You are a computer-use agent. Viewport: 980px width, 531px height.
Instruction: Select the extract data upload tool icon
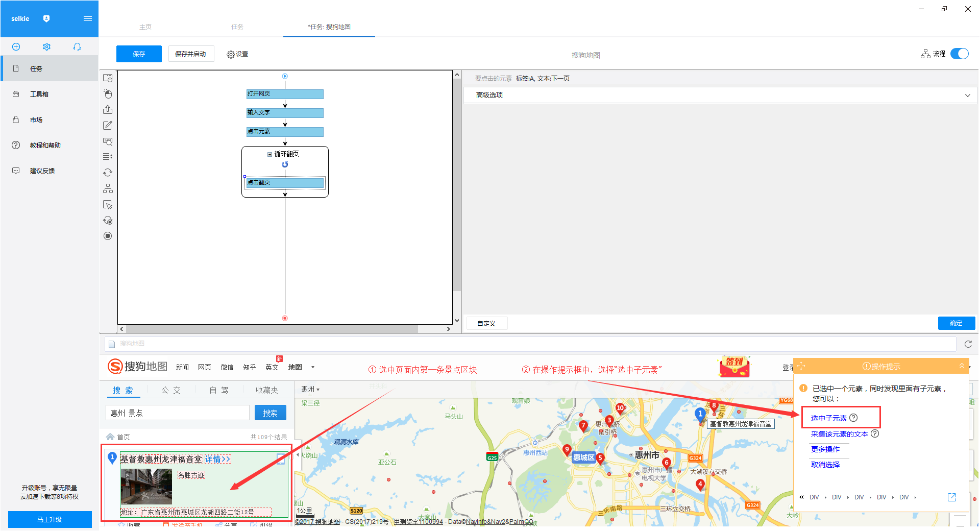click(108, 110)
